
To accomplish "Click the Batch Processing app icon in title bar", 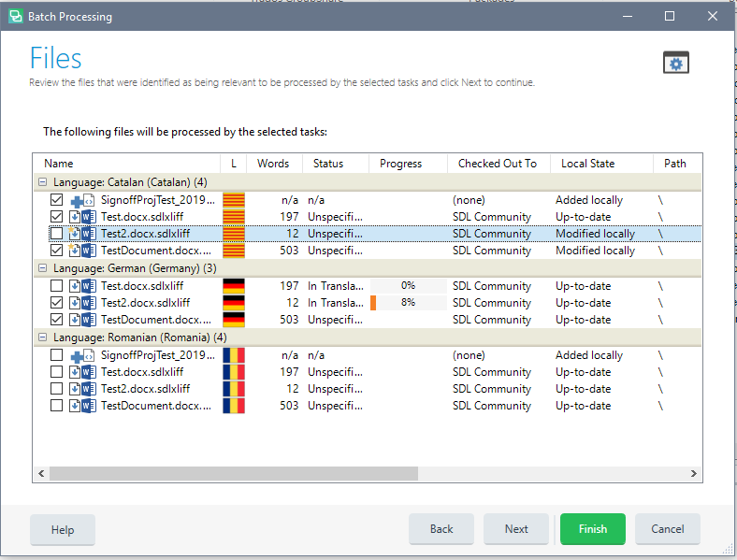I will [16, 17].
